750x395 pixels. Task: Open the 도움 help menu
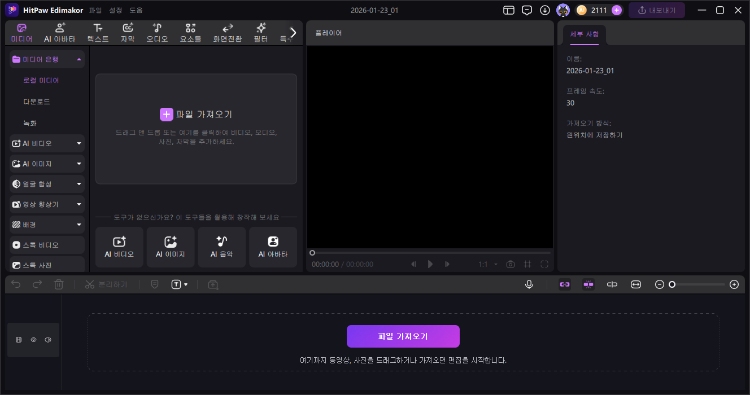pyautogui.click(x=136, y=10)
